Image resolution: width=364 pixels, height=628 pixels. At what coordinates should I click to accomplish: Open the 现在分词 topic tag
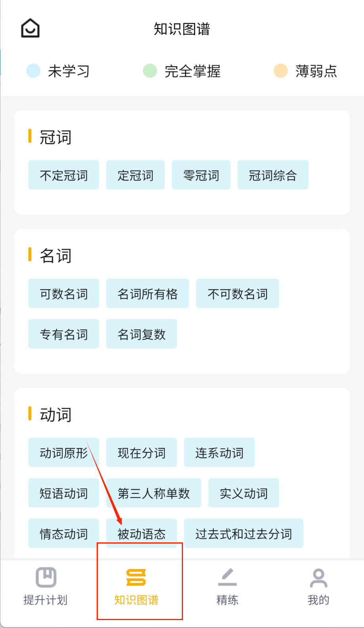point(141,452)
